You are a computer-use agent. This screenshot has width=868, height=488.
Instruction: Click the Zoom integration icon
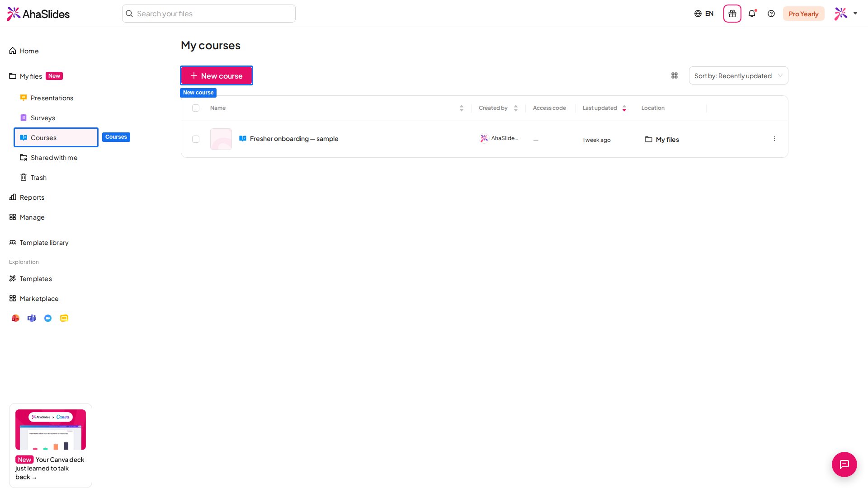48,319
